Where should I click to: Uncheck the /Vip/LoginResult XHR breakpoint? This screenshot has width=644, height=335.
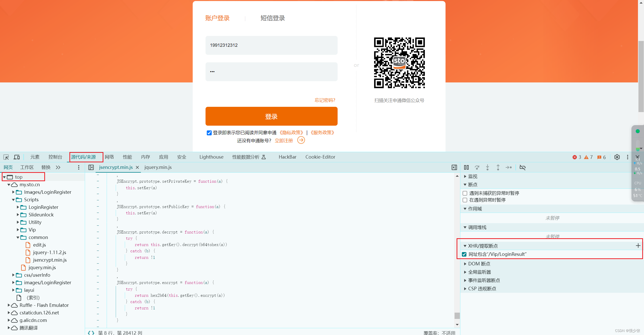point(464,254)
